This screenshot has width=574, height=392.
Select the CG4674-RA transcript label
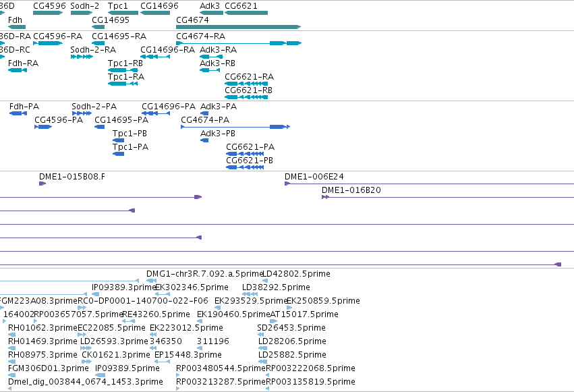coord(200,36)
